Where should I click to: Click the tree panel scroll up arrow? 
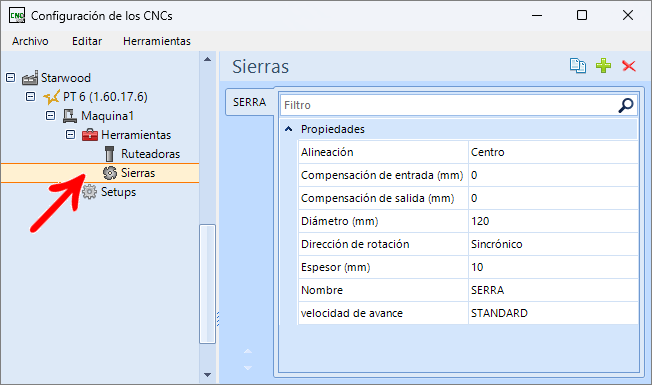(x=207, y=59)
